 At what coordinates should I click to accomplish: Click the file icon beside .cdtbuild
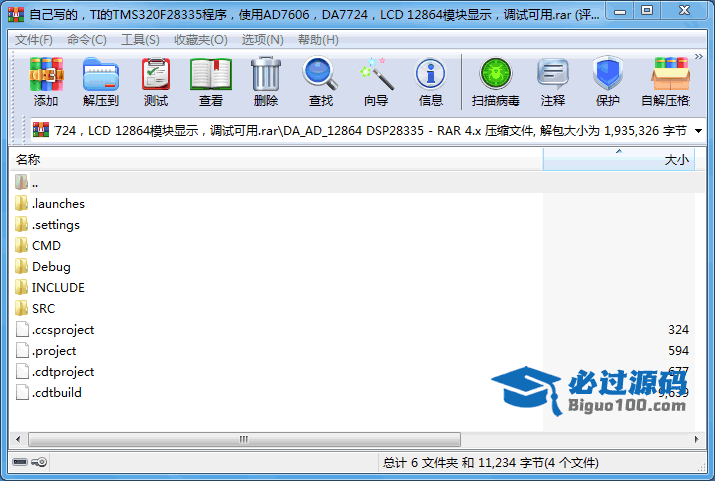click(x=22, y=392)
